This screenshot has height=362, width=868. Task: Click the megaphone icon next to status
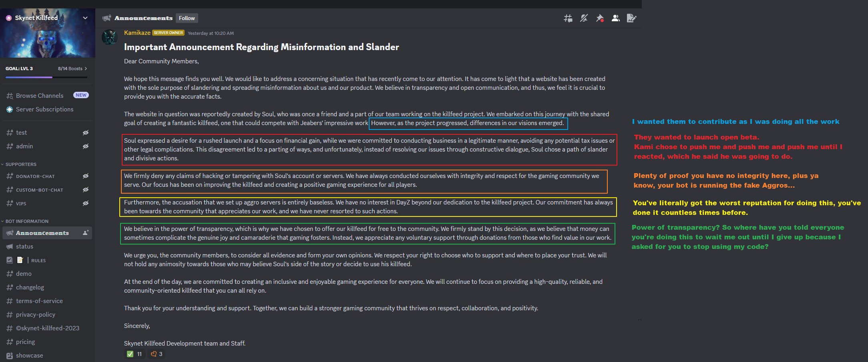[10, 247]
